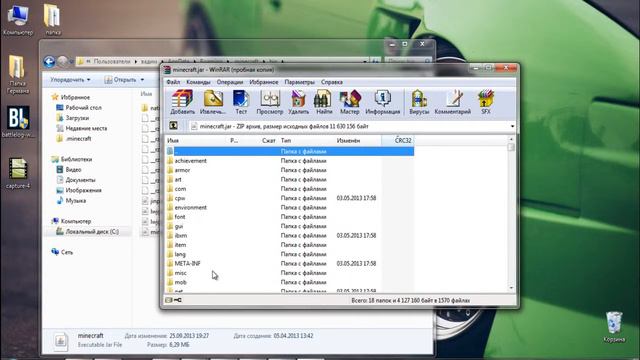The image size is (640, 360).
Task: Click the Извлечь (Extract) toolbar icon
Action: 213,102
